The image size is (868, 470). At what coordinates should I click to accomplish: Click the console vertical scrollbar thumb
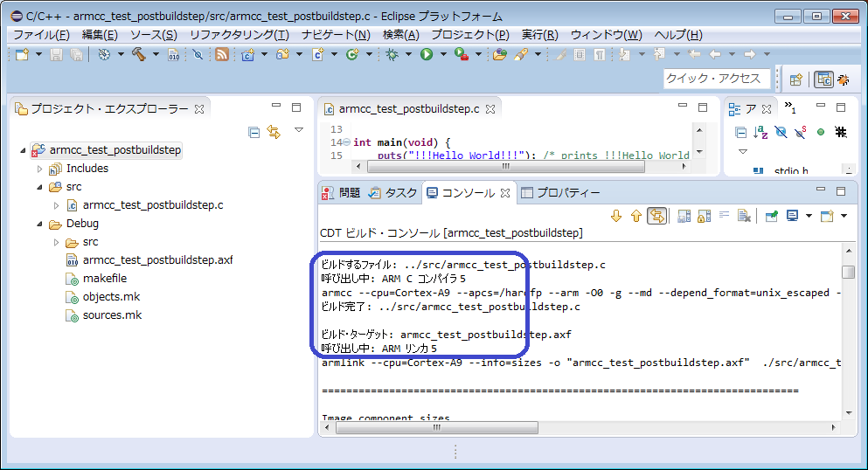tap(848, 273)
